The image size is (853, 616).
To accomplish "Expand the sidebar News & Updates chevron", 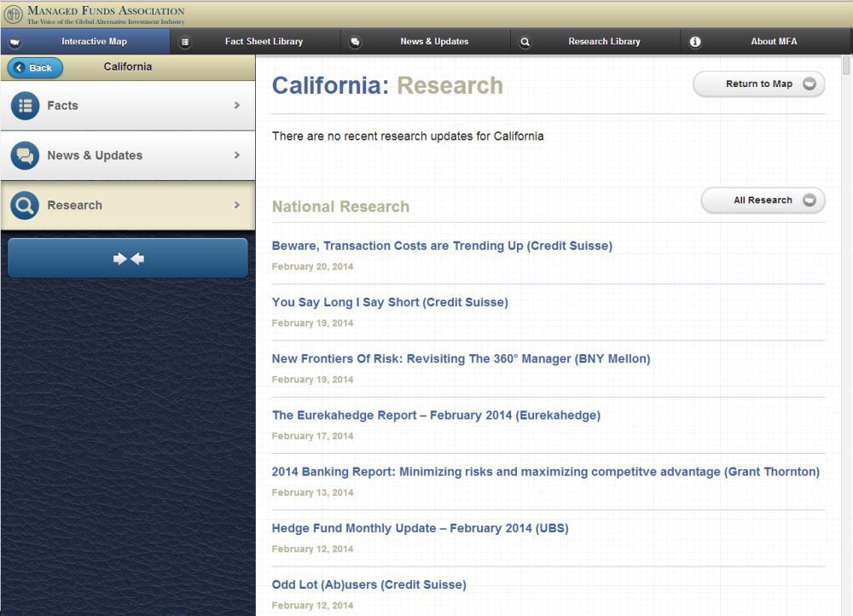I will click(236, 155).
